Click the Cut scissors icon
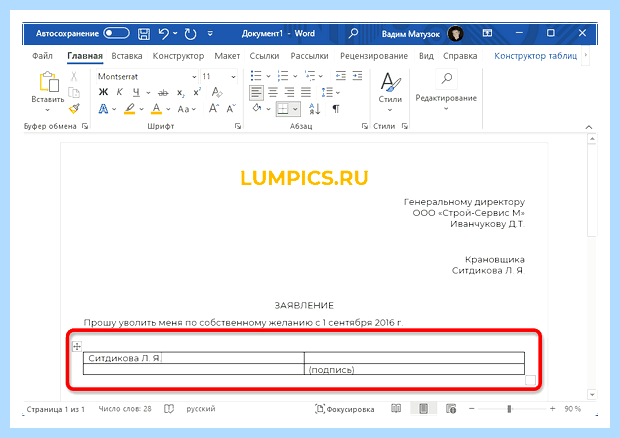The height and width of the screenshot is (438, 620). pos(74,77)
